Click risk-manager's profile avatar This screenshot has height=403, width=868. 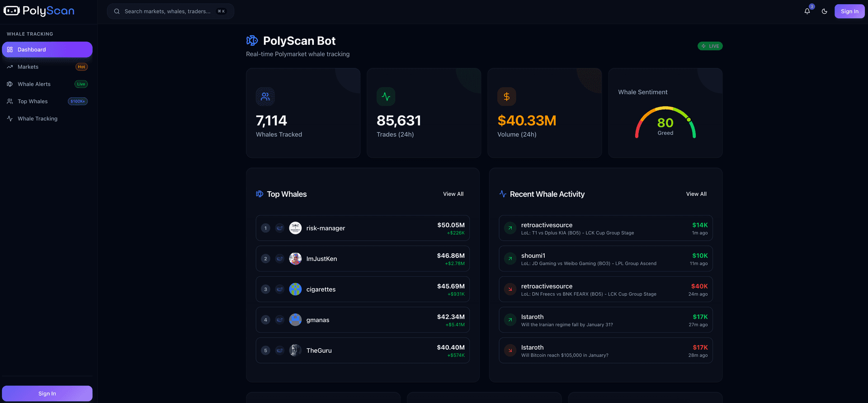click(295, 228)
